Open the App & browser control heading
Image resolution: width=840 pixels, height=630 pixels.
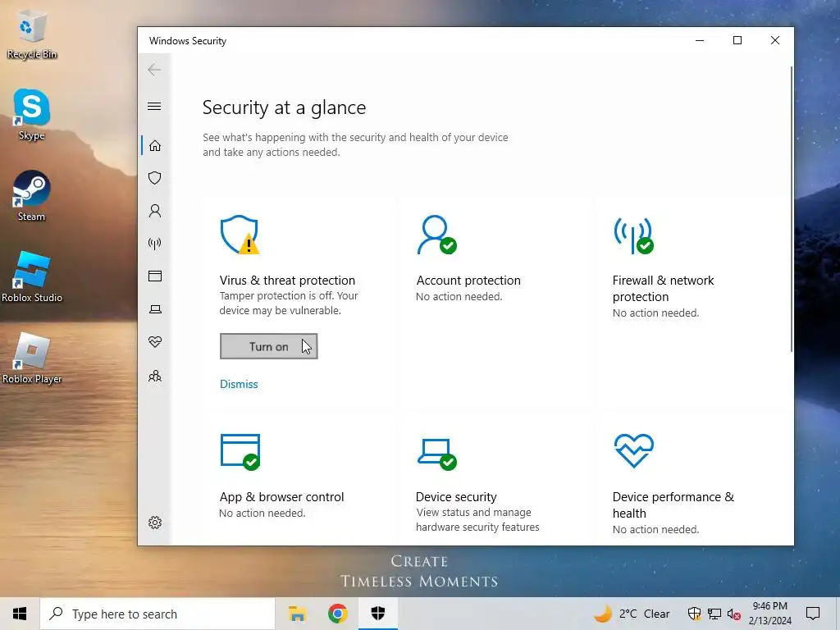point(282,496)
